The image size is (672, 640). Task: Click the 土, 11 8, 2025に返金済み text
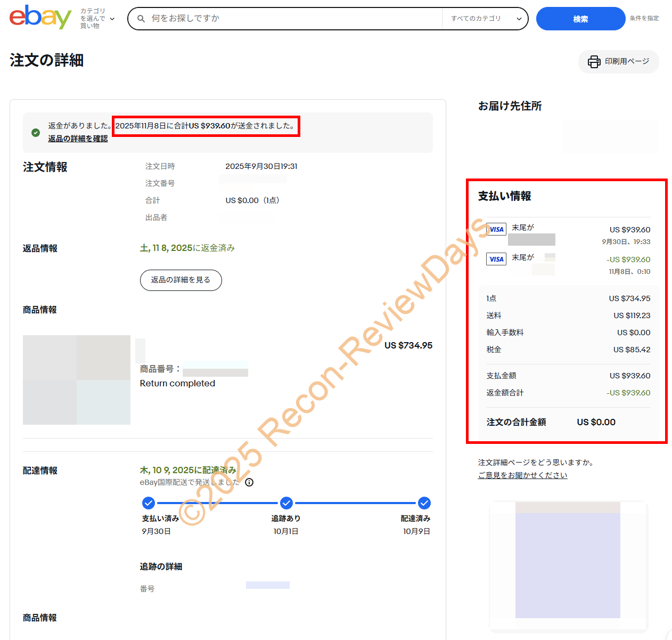pyautogui.click(x=187, y=248)
